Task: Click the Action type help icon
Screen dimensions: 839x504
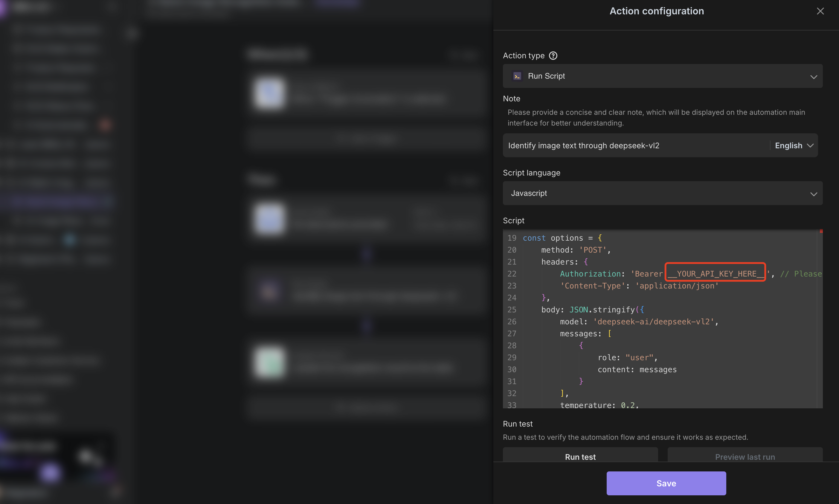Action: point(553,56)
